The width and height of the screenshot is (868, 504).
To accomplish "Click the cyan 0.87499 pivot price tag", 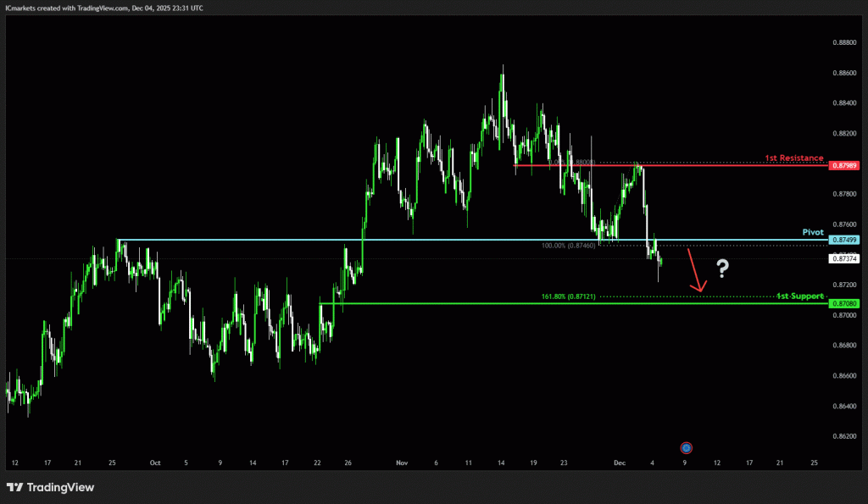I will pyautogui.click(x=844, y=240).
